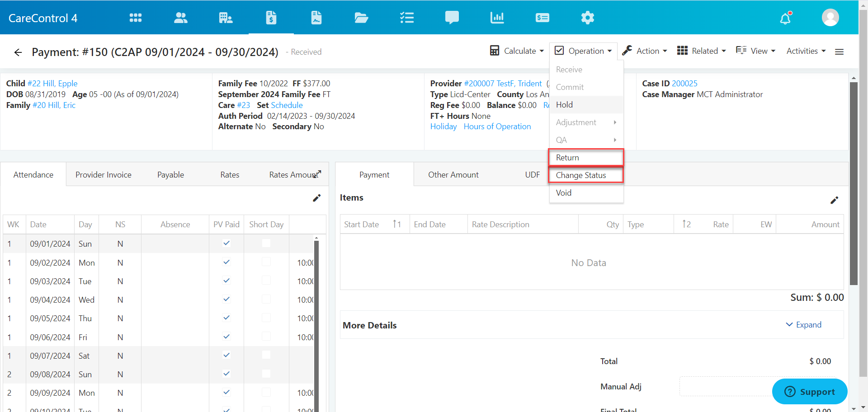Open the checks payment icon in top bar
The width and height of the screenshot is (868, 412).
[x=542, y=17]
